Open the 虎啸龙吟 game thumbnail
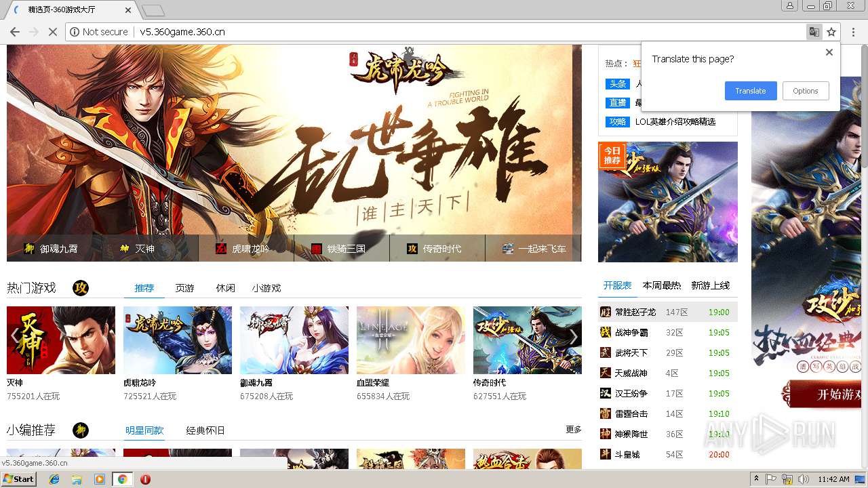 pyautogui.click(x=178, y=340)
